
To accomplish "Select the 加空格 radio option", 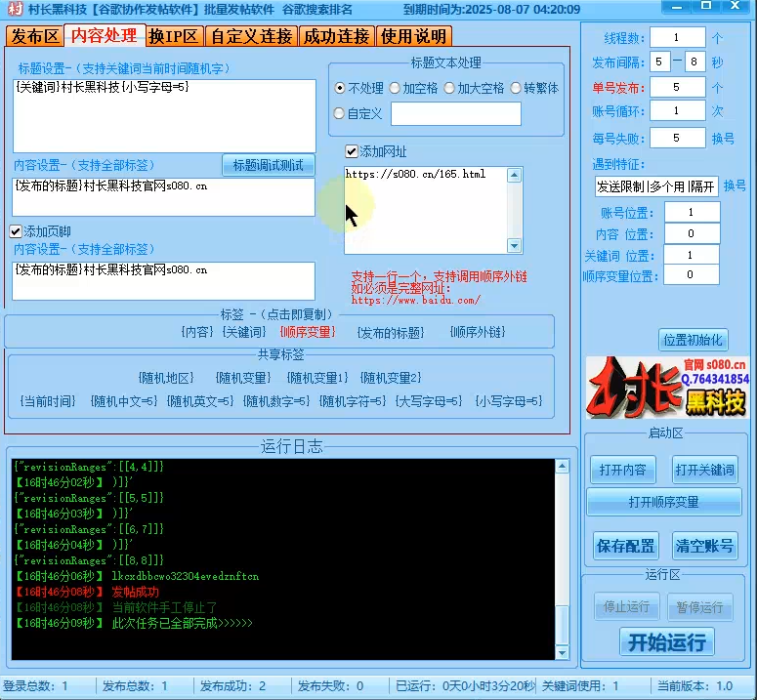I will (x=413, y=88).
